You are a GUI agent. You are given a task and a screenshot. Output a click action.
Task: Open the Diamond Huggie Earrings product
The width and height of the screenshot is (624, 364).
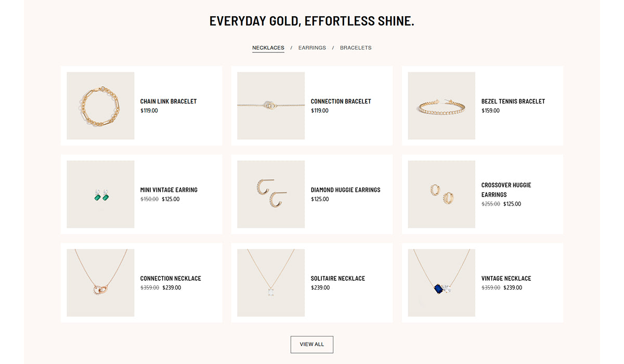tap(345, 190)
